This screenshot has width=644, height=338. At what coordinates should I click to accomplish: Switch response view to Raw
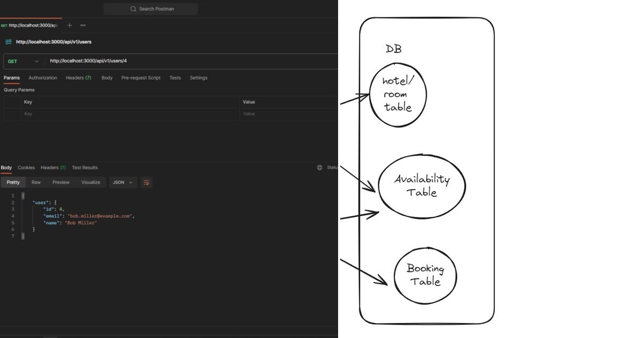(x=35, y=182)
